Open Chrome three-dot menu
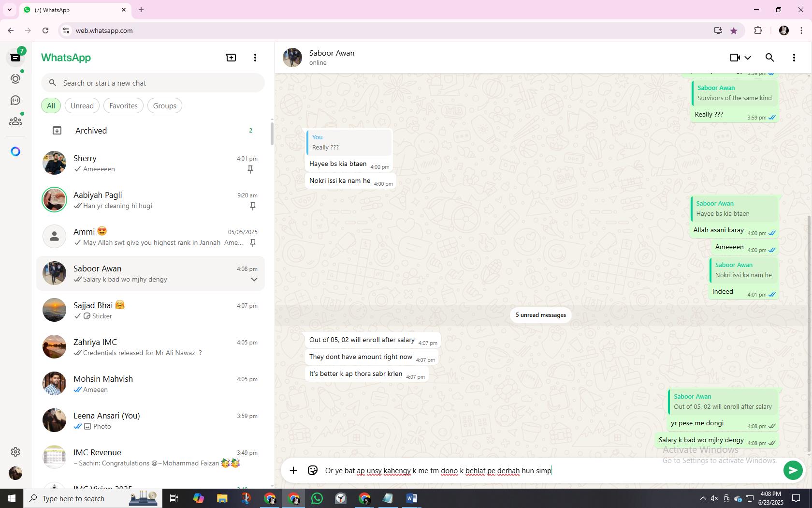The image size is (812, 508). click(x=801, y=30)
